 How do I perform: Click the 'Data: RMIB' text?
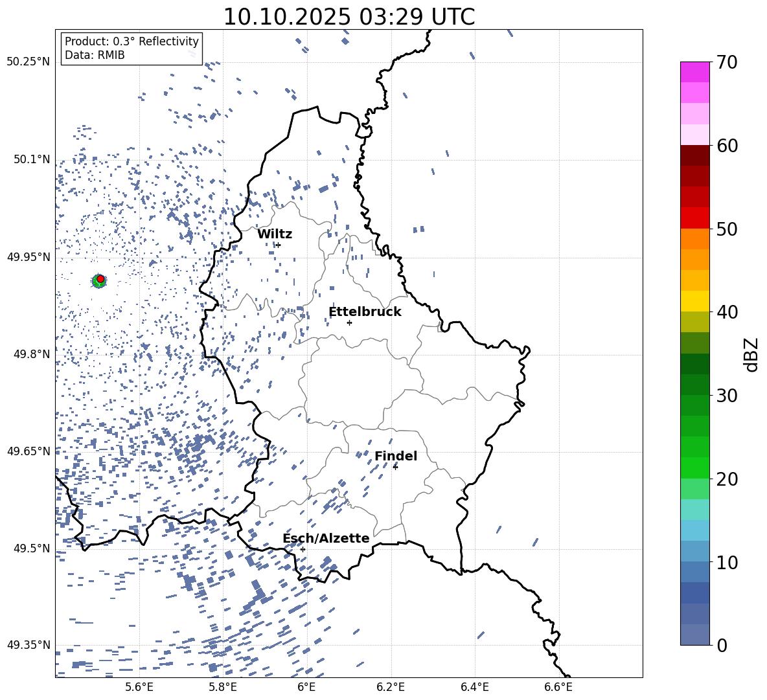point(95,55)
